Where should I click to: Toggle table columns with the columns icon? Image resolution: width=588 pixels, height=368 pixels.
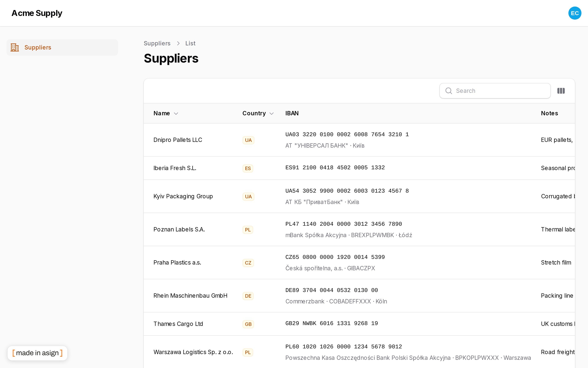[561, 91]
